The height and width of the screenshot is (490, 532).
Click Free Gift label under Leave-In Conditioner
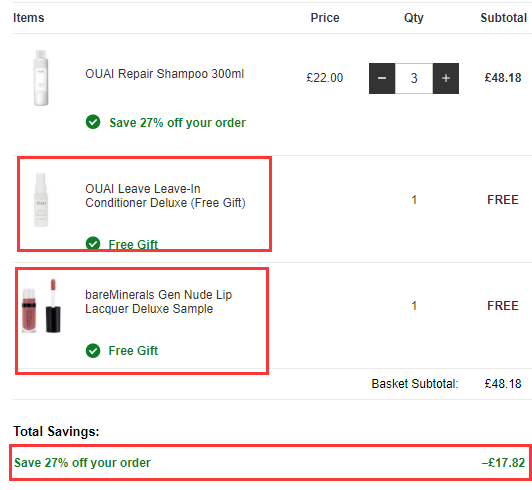[x=133, y=244]
